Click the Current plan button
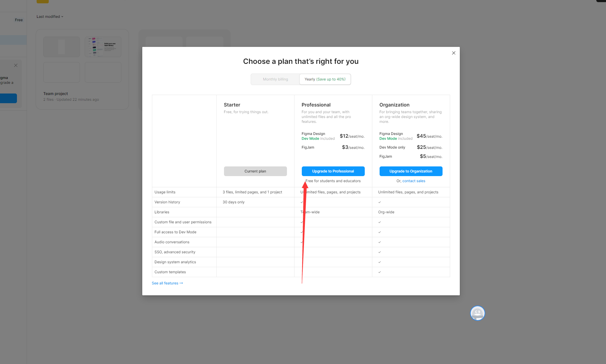The width and height of the screenshot is (606, 364). tap(255, 171)
